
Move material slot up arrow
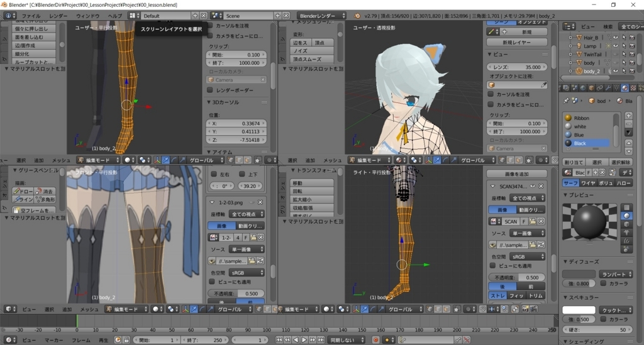click(628, 143)
